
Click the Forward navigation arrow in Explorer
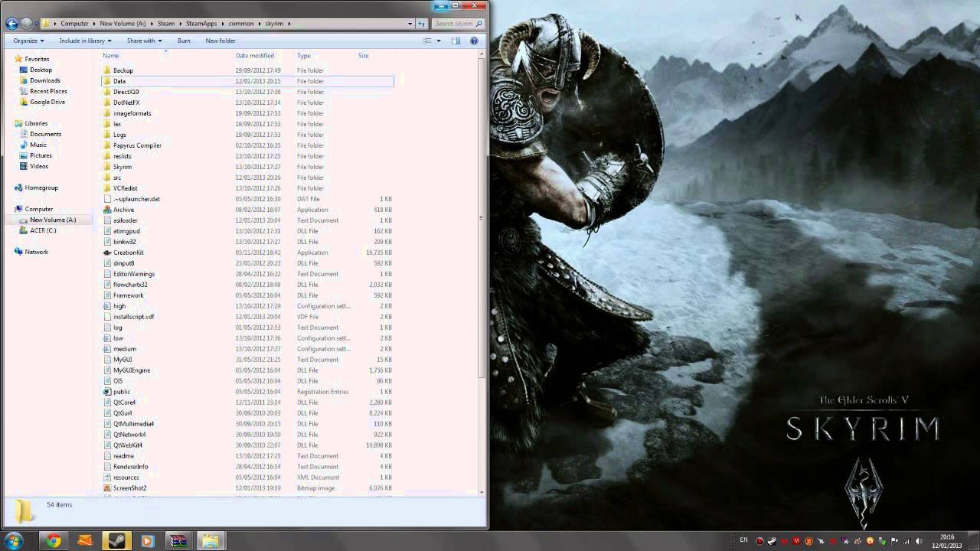[x=27, y=24]
